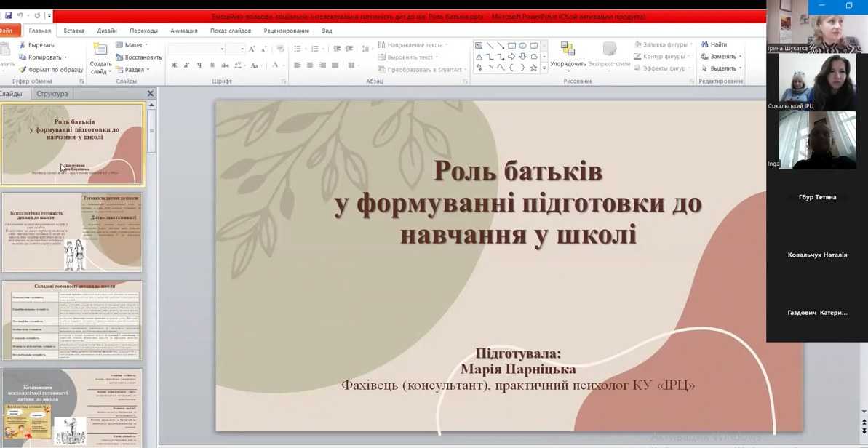Click Restore (Восстановить) slide layout icon

click(119, 57)
